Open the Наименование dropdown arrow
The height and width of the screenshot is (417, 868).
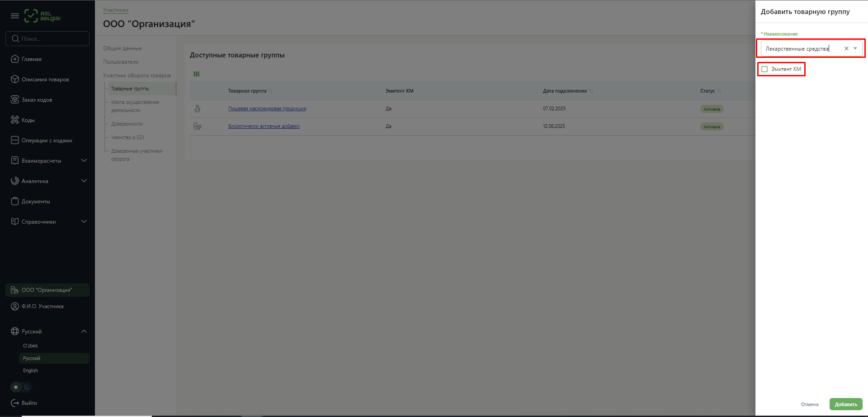[x=855, y=48]
